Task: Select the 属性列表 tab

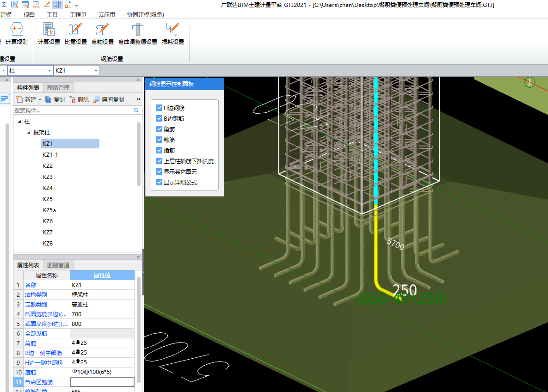Action: [x=28, y=265]
